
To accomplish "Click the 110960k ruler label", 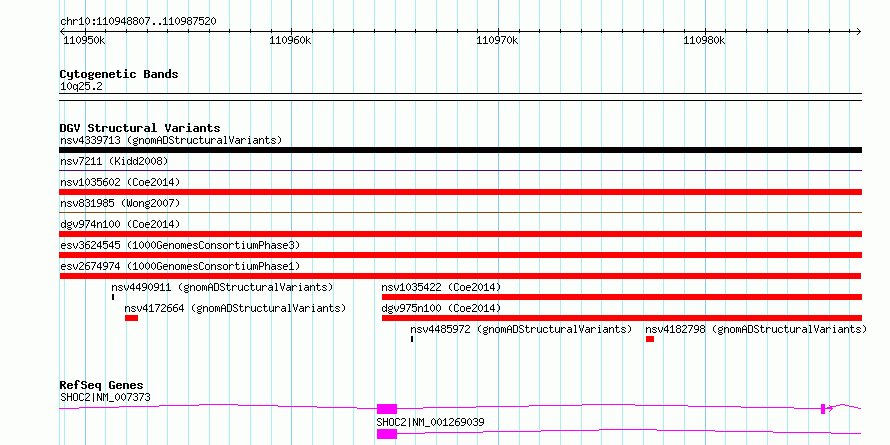I will 290,40.
